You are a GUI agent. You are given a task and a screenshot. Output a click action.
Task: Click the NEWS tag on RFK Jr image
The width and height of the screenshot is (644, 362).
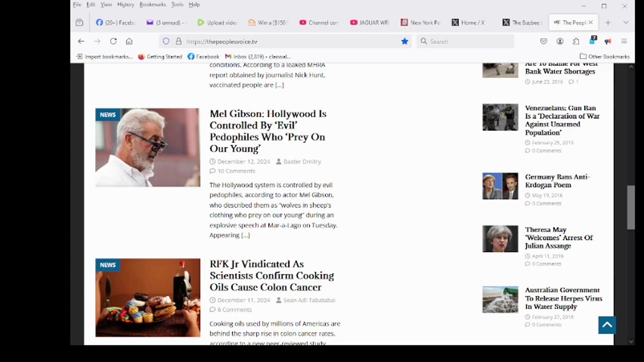pyautogui.click(x=108, y=265)
